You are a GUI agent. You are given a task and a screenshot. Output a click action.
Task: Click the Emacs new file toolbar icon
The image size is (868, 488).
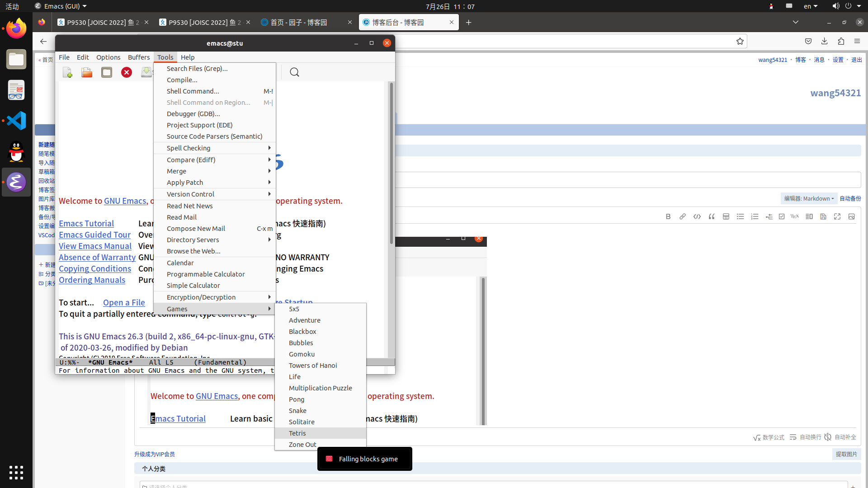coord(68,72)
